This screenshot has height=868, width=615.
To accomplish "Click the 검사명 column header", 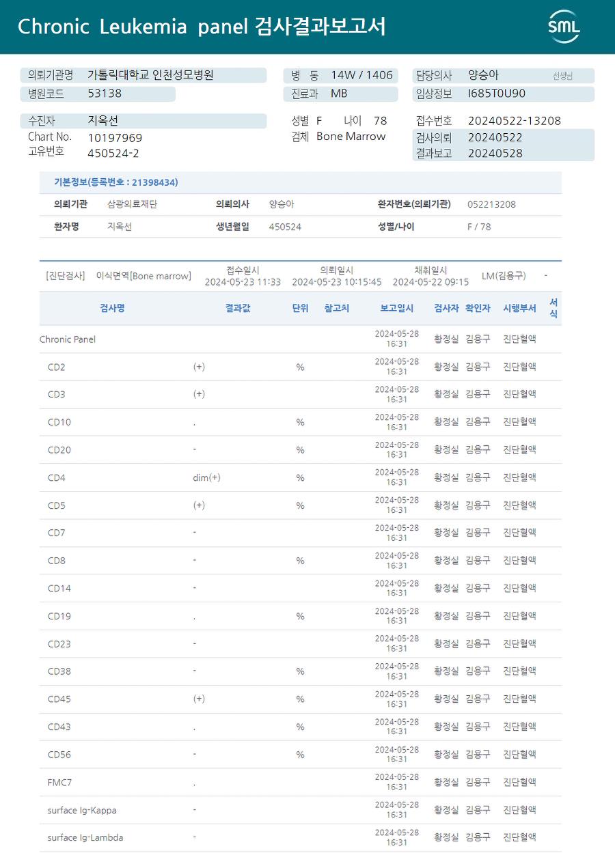I will 112,308.
